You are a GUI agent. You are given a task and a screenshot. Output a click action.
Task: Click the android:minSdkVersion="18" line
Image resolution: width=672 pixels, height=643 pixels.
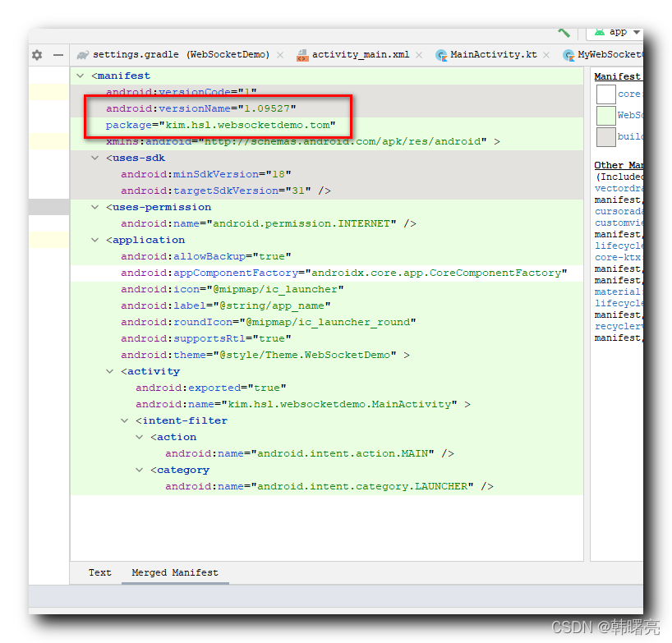click(205, 174)
